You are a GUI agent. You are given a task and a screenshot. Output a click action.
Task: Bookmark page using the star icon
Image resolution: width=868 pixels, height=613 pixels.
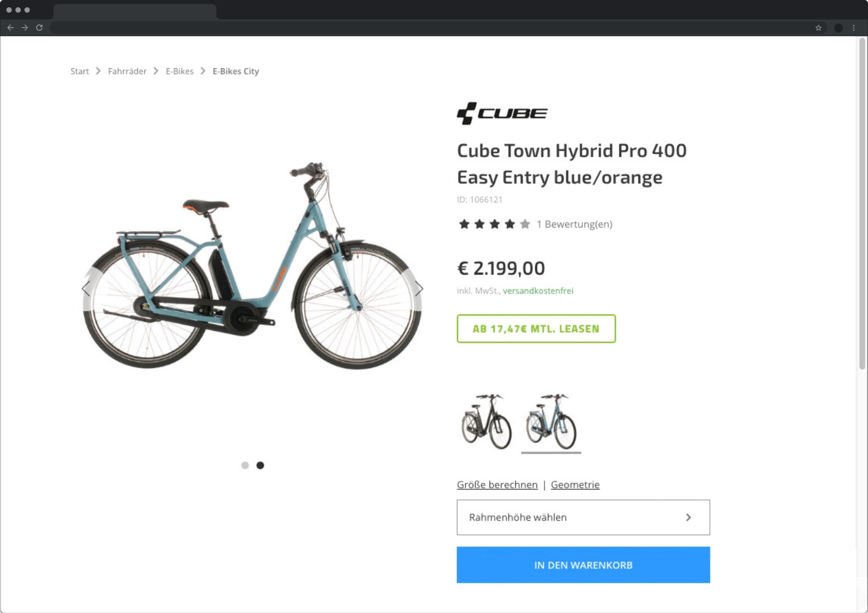click(x=818, y=28)
